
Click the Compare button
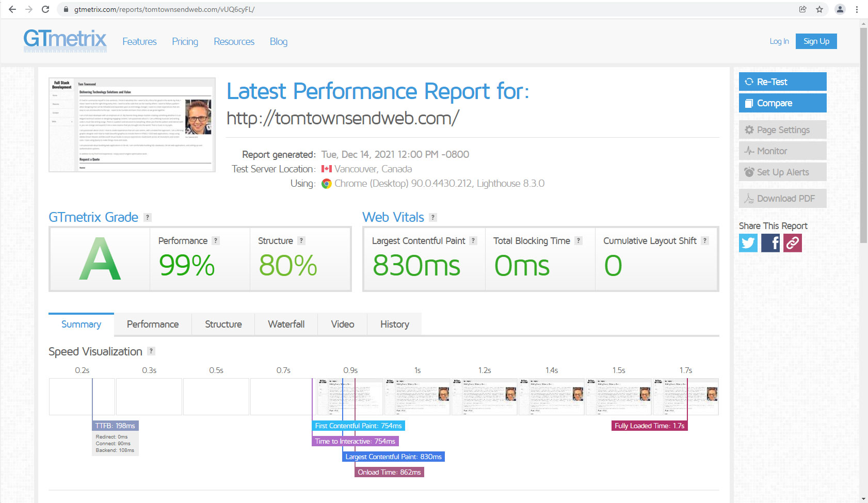pos(783,103)
